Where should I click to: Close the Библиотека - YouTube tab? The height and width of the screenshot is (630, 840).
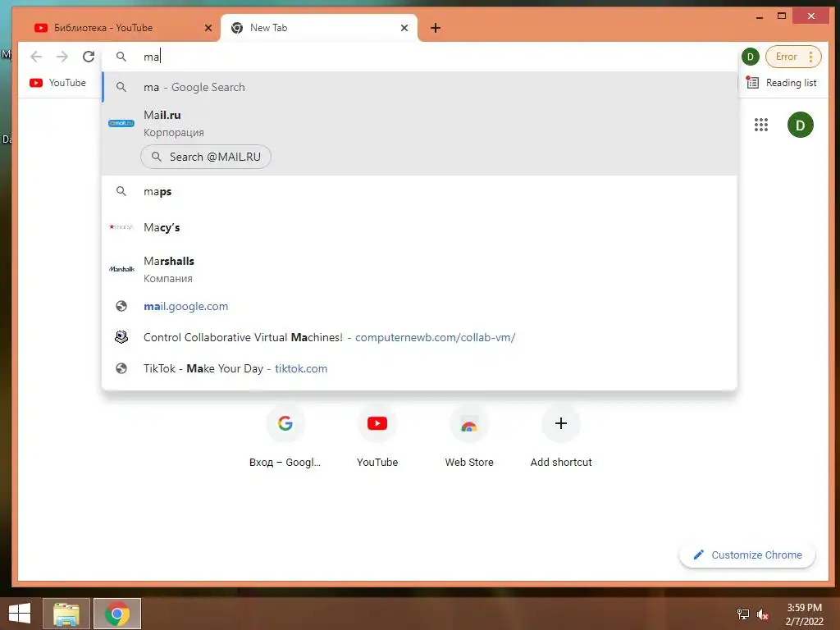[x=208, y=28]
